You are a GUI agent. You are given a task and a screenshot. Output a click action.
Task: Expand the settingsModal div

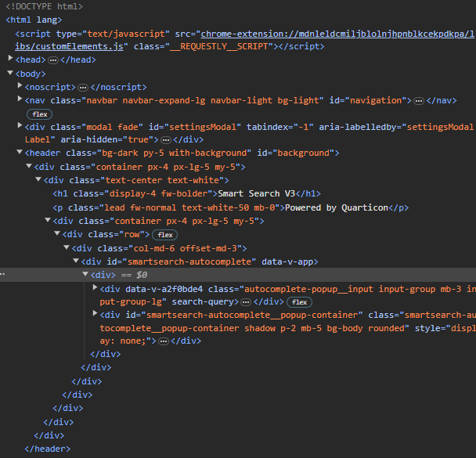pyautogui.click(x=20, y=125)
